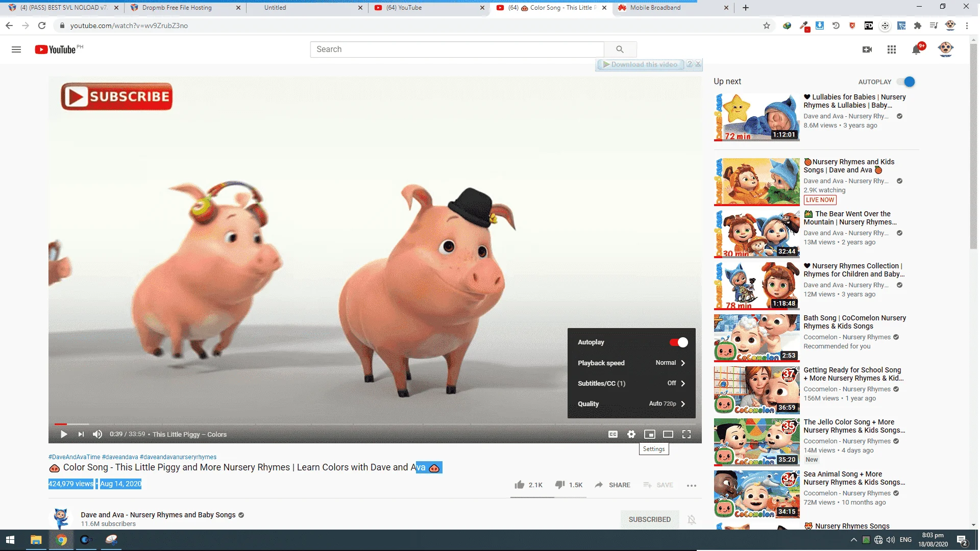Open the Chrome extensions puzzle icon

(x=918, y=26)
